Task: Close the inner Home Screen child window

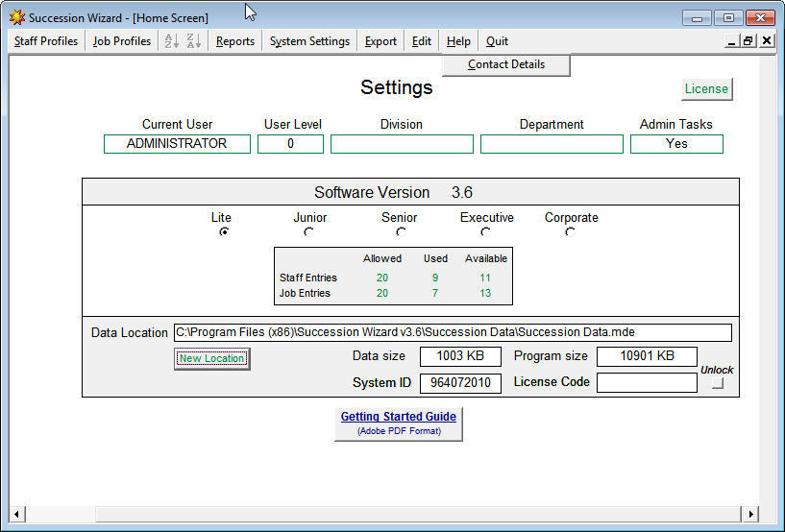Action: click(x=767, y=41)
